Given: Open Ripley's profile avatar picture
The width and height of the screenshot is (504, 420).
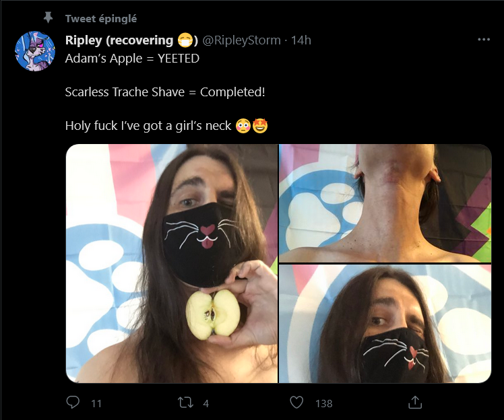Looking at the screenshot, I should click(35, 50).
